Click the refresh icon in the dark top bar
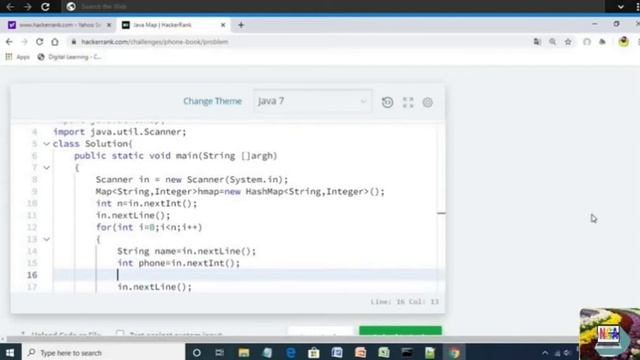Image resolution: width=640 pixels, height=360 pixels. (x=45, y=7)
